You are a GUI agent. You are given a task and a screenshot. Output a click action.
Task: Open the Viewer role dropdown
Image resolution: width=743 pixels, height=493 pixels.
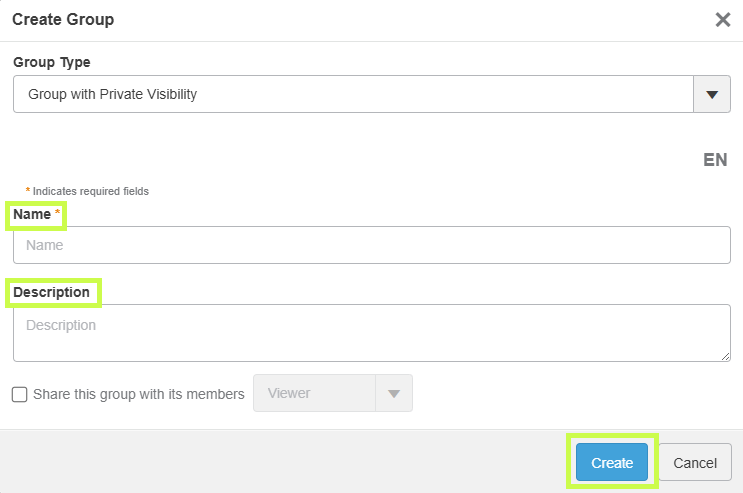tap(333, 393)
